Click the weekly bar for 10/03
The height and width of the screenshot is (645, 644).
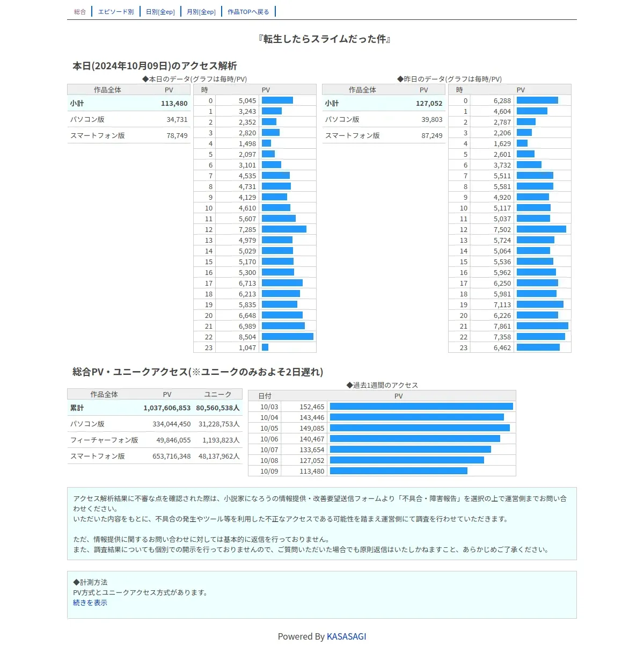(x=421, y=407)
